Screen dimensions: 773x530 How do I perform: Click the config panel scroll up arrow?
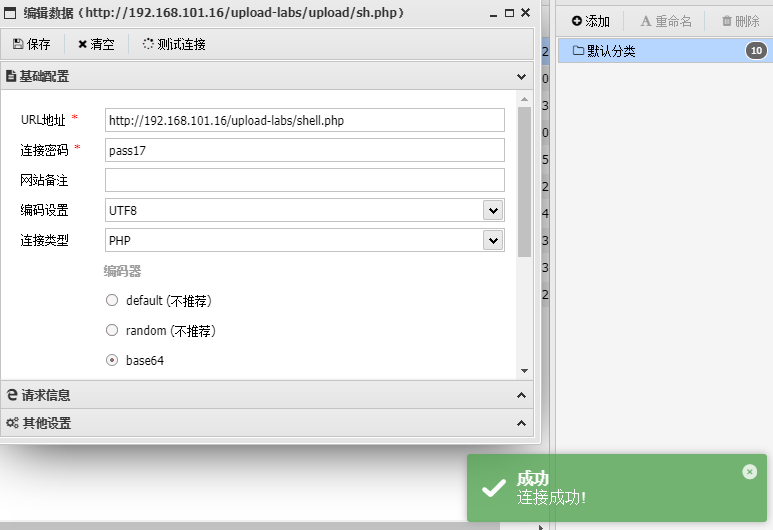525,100
